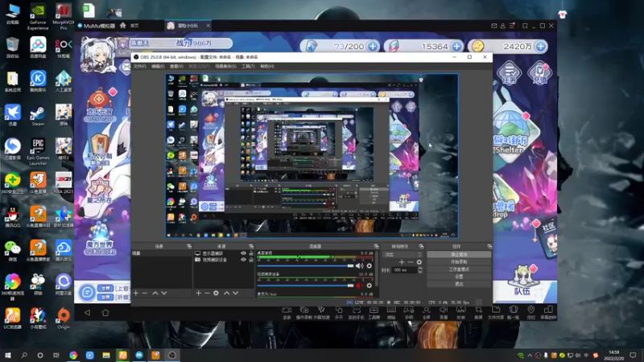Image resolution: width=644 pixels, height=362 pixels.
Task: Adjust the Desktop Audio volume slider
Action: (x=305, y=266)
